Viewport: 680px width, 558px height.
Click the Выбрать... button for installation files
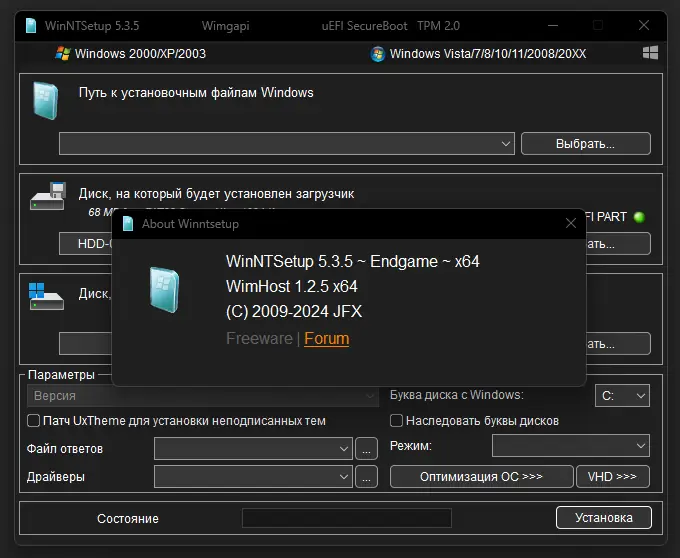tap(585, 144)
